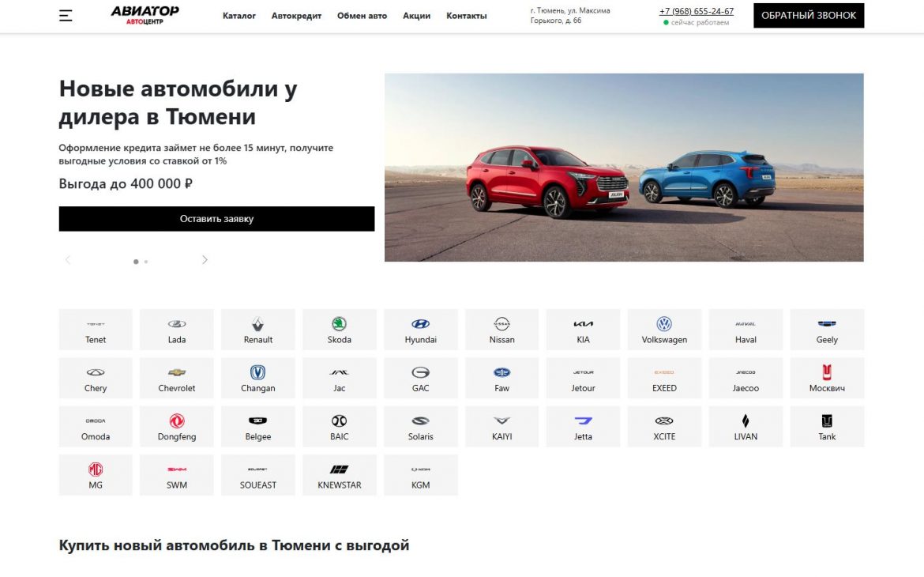This screenshot has width=924, height=577.
Task: Select the Omoda brand tile
Action: tap(96, 427)
